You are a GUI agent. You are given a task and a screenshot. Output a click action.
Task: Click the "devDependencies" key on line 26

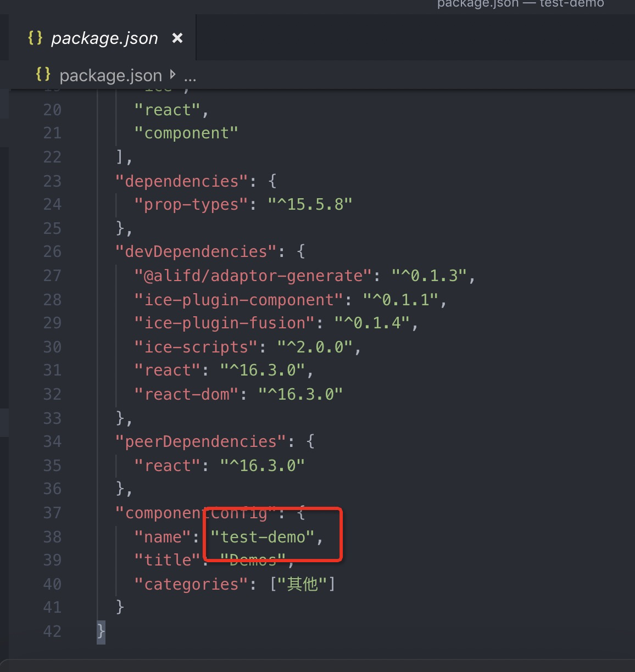point(196,251)
